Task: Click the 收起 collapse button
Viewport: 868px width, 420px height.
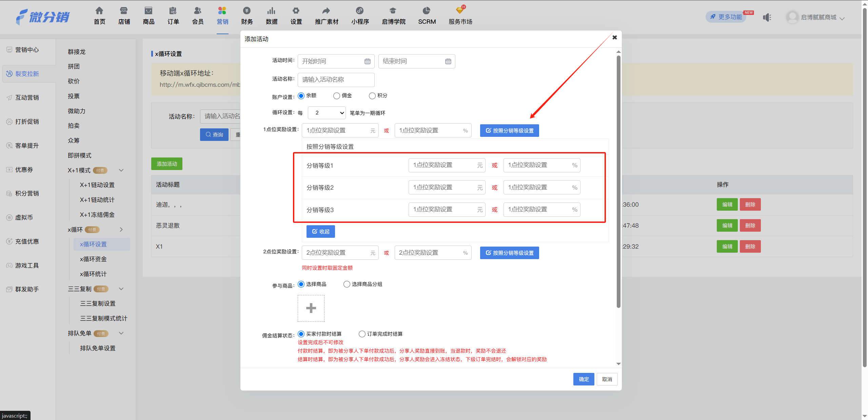Action: (320, 232)
